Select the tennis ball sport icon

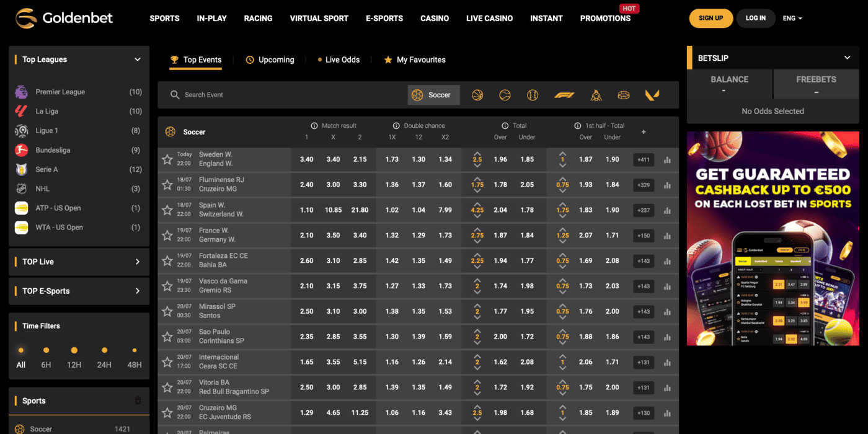505,95
